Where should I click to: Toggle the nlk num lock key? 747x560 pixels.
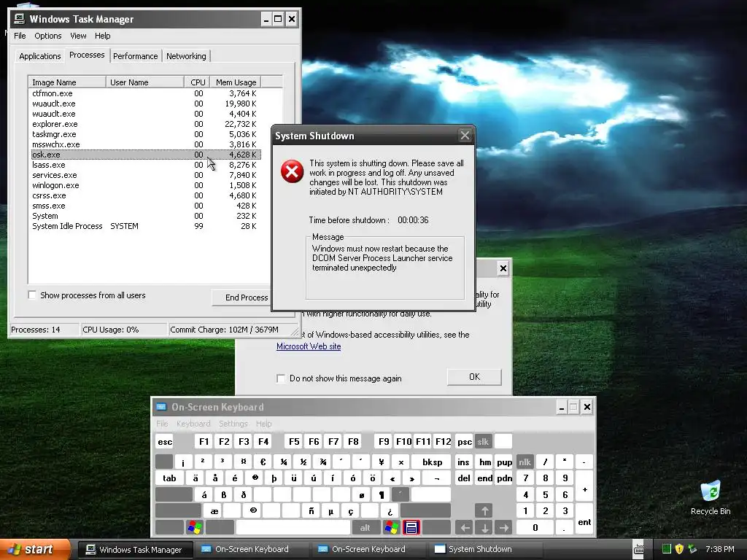(525, 462)
